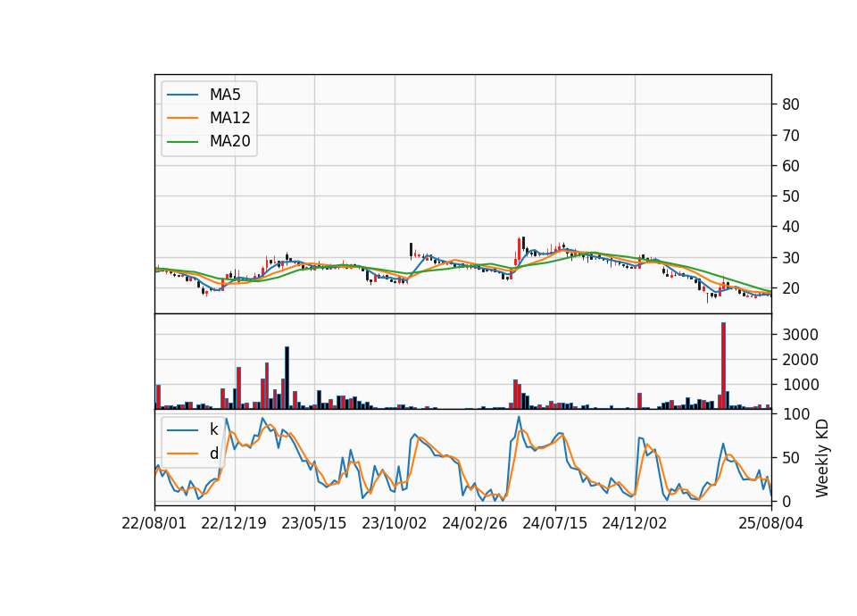This screenshot has height=616, width=857.
Task: Click the 24/02/26 date axis label
Action: (474, 524)
